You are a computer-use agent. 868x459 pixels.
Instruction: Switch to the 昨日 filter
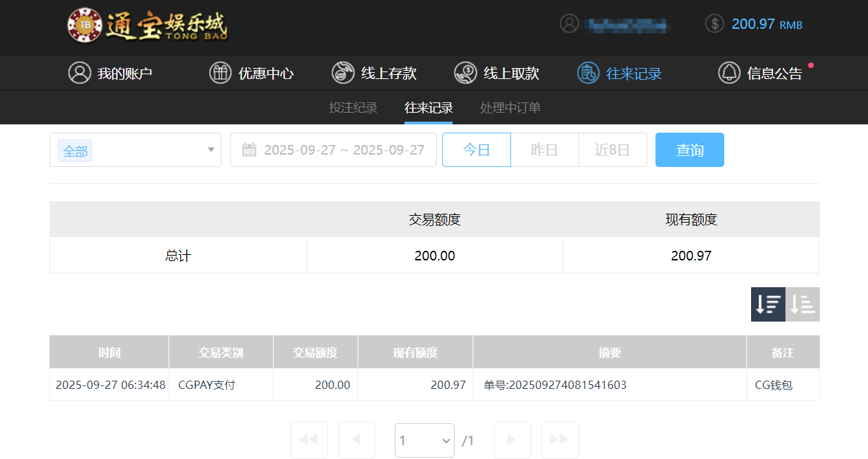544,149
